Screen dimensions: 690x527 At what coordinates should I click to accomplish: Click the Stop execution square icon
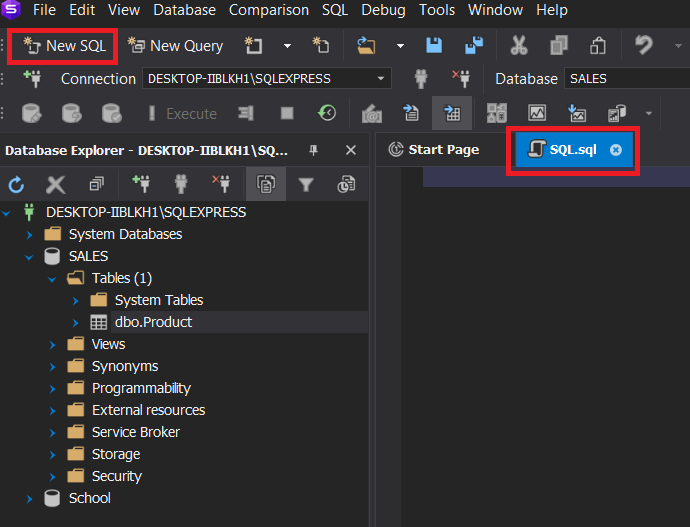287,113
